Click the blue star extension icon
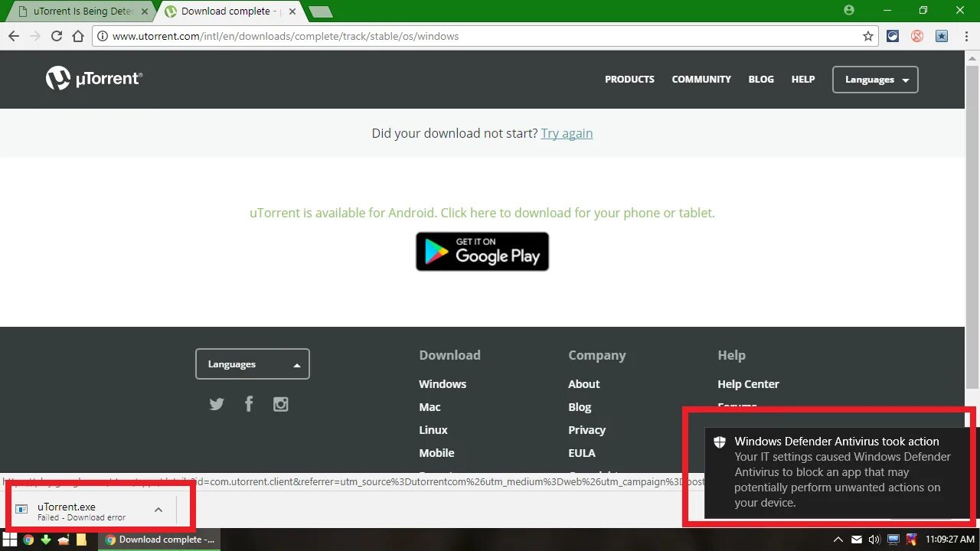The width and height of the screenshot is (980, 551). [942, 36]
